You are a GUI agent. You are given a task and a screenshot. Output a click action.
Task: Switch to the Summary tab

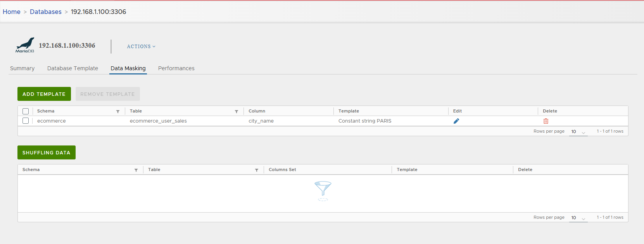click(22, 68)
